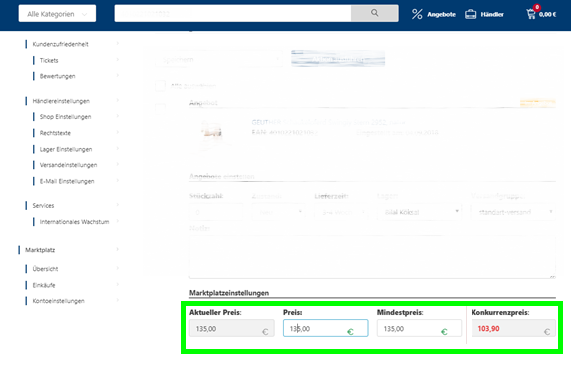571x375 pixels.
Task: Open Übersicht under Marktplatz
Action: (x=45, y=269)
